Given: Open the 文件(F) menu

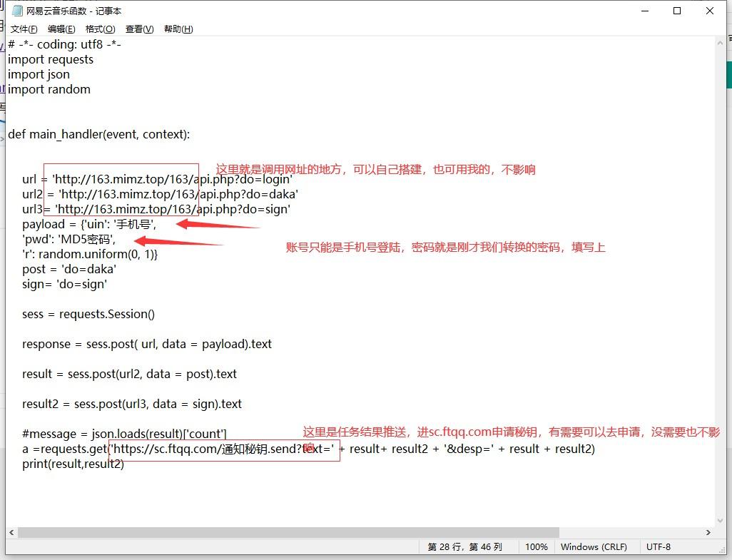Looking at the screenshot, I should 24,29.
